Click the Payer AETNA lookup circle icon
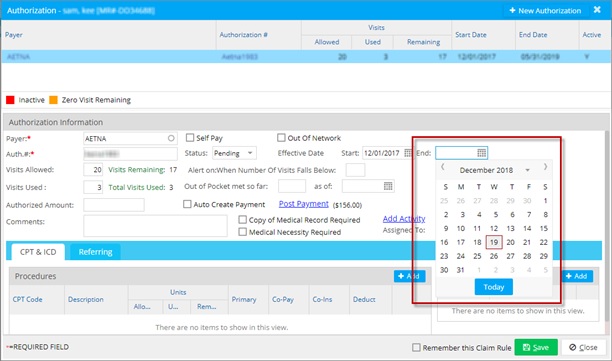Image resolution: width=612 pixels, height=361 pixels. click(171, 138)
